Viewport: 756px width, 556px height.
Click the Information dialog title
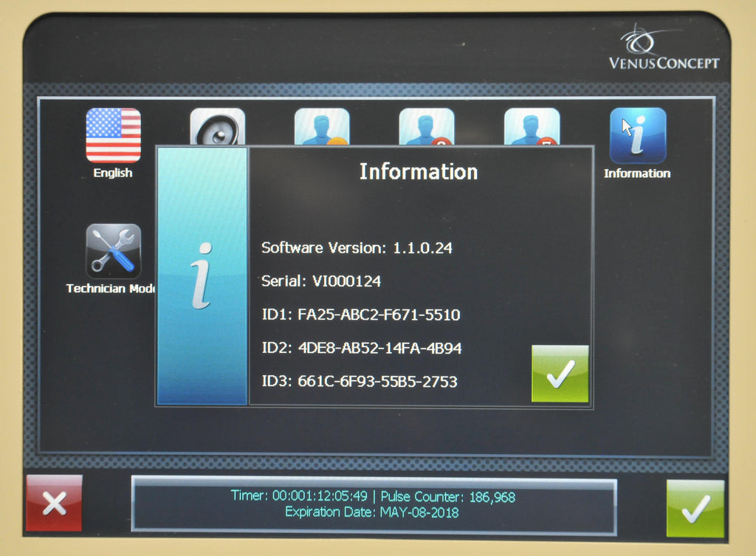(x=419, y=171)
